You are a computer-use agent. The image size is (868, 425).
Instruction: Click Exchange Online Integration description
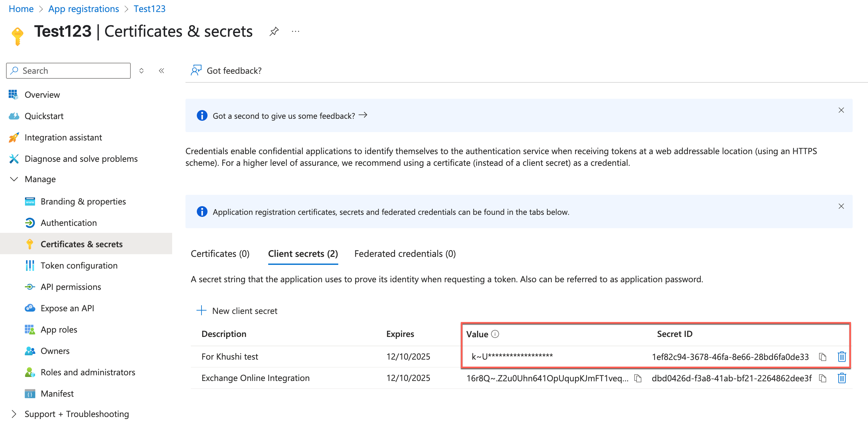[256, 378]
